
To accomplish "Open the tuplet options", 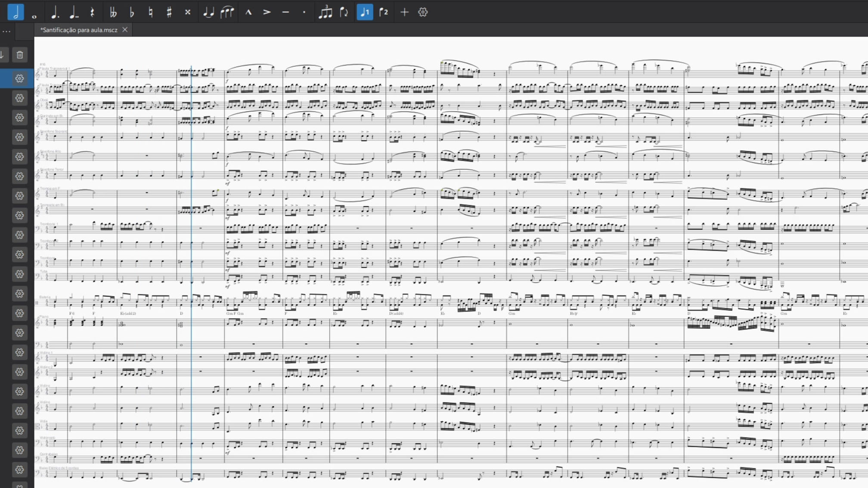I will [x=325, y=12].
